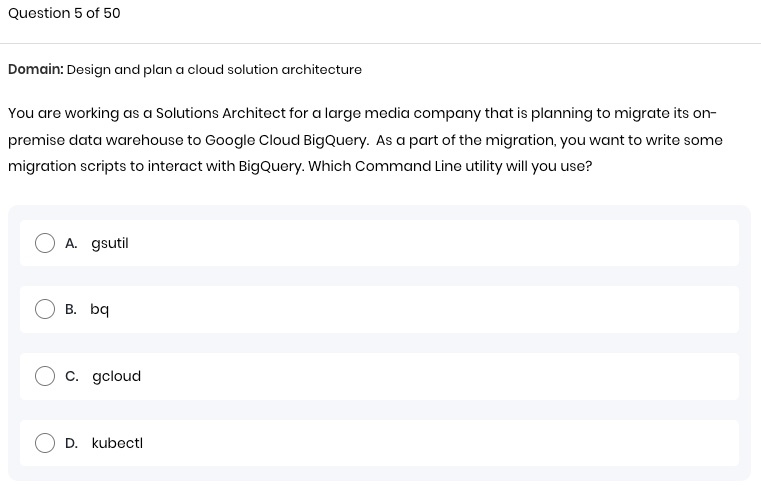Click the bq answer text
The image size is (761, 490).
99,310
